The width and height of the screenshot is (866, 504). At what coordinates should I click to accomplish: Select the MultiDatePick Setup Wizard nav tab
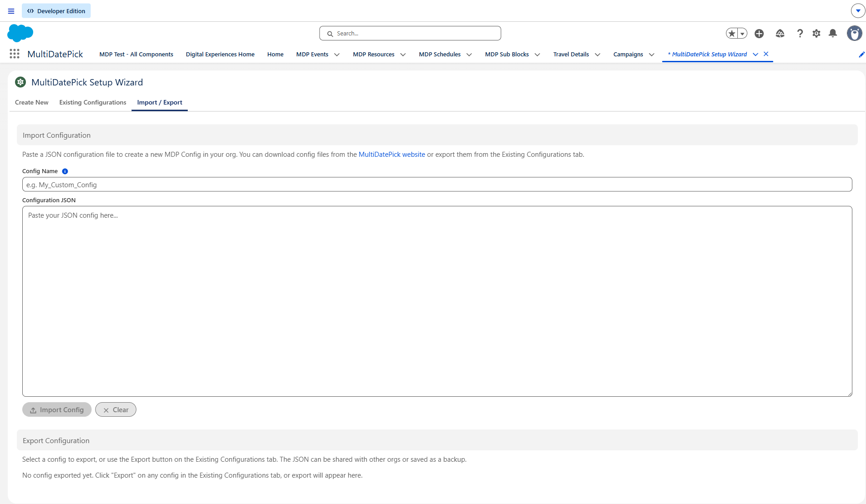click(707, 54)
